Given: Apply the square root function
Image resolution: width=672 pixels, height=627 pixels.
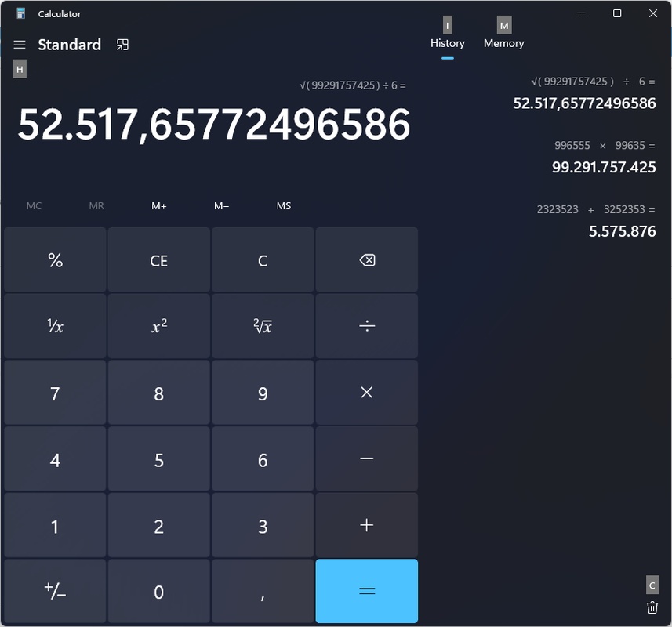Looking at the screenshot, I should pyautogui.click(x=263, y=326).
